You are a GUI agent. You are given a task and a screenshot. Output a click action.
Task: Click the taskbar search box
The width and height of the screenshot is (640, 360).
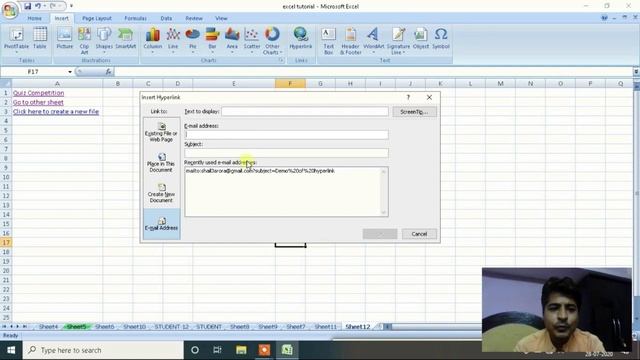(103, 350)
